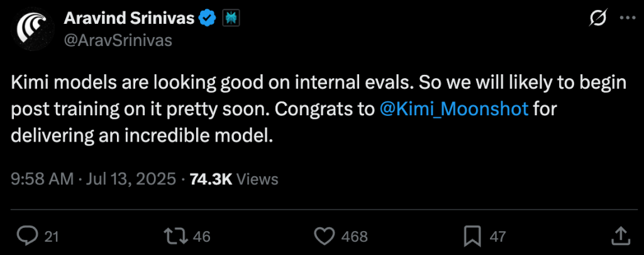Click the reply speech bubble icon
644x255 pixels.
pos(28,236)
